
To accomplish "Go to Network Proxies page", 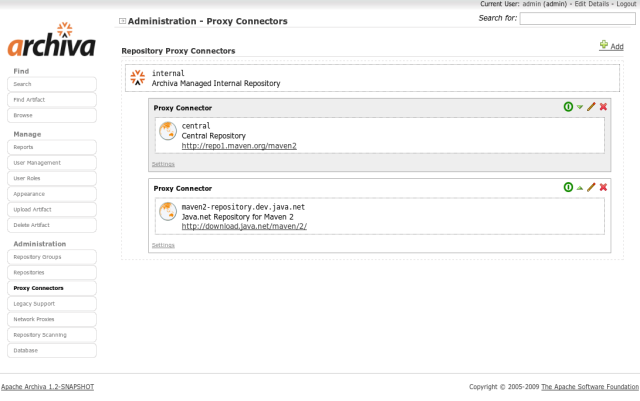I will tap(52, 319).
